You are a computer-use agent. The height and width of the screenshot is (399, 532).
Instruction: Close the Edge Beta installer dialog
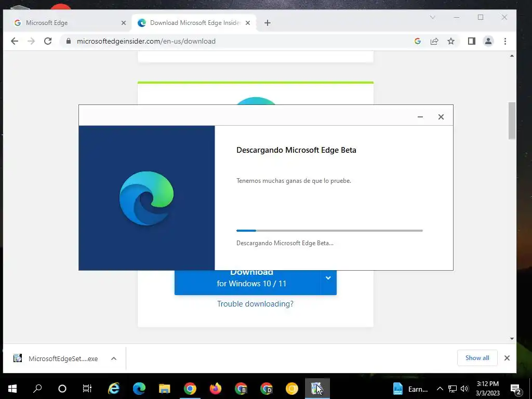coord(441,117)
